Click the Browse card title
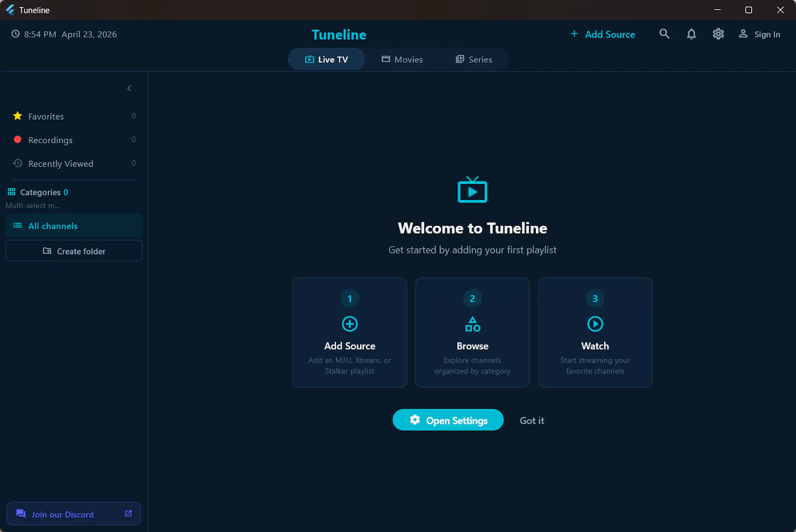 click(472, 346)
